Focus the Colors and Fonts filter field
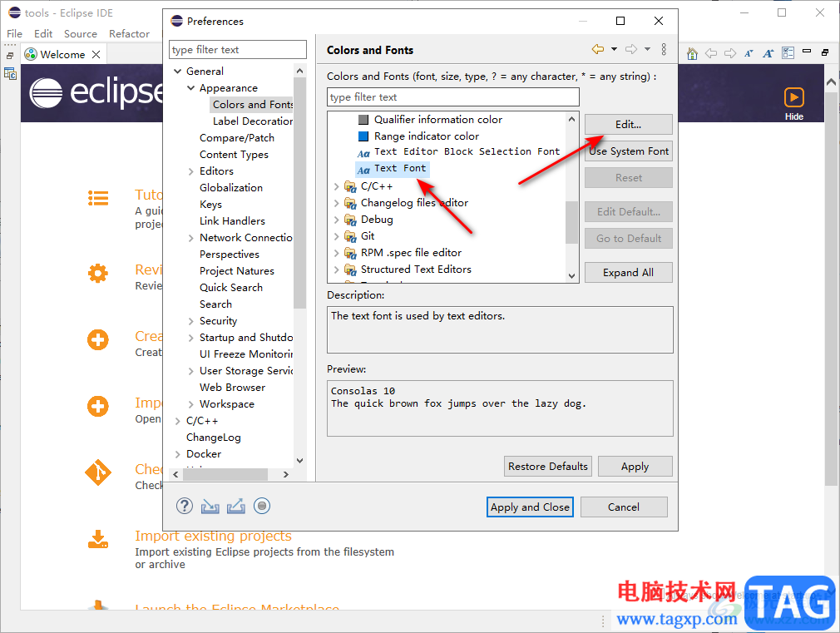Screen dimensions: 840x633 [x=452, y=97]
